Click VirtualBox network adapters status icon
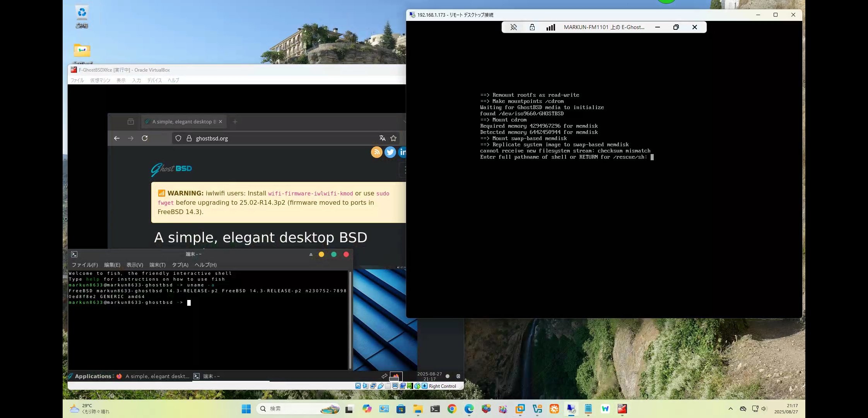This screenshot has height=418, width=868. tap(373, 386)
